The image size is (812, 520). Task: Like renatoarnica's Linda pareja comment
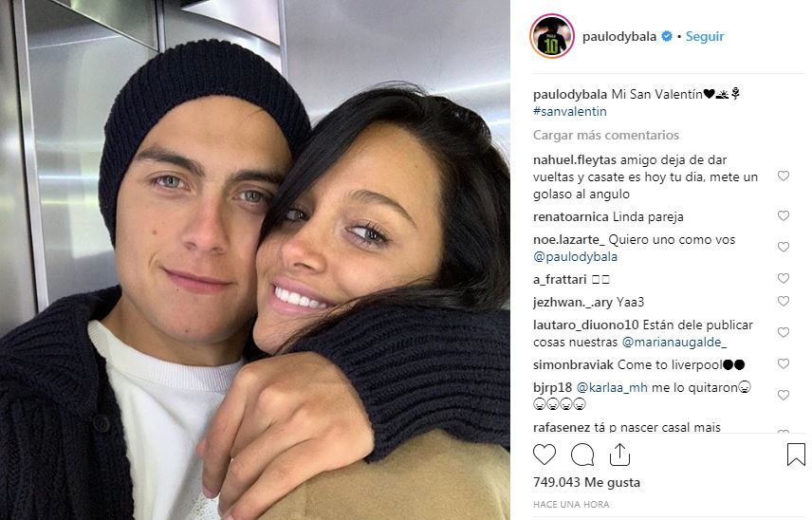point(784,215)
